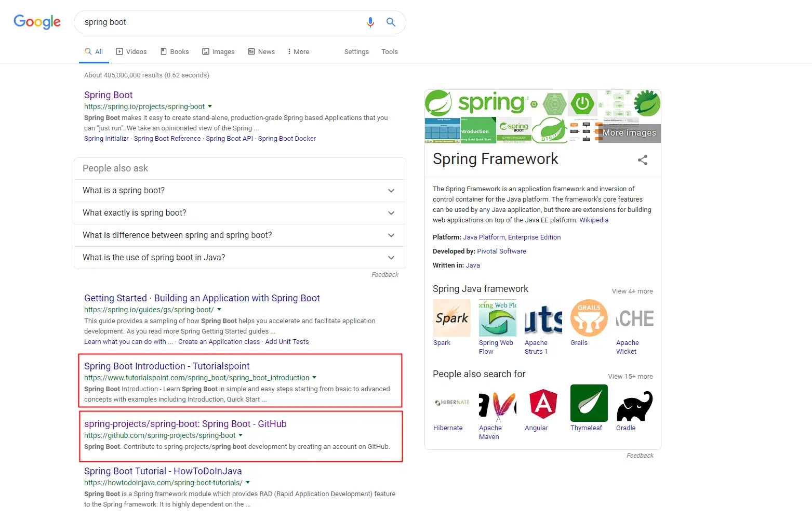
Task: Open dropdown arrow next to spring.io/projects/spring-boot URL
Action: point(210,107)
